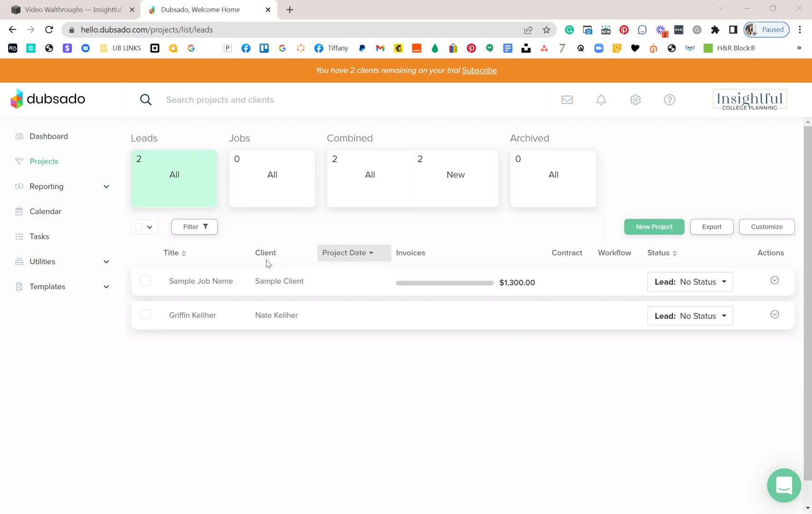812x514 pixels.
Task: Select the Archived All card
Action: 553,178
